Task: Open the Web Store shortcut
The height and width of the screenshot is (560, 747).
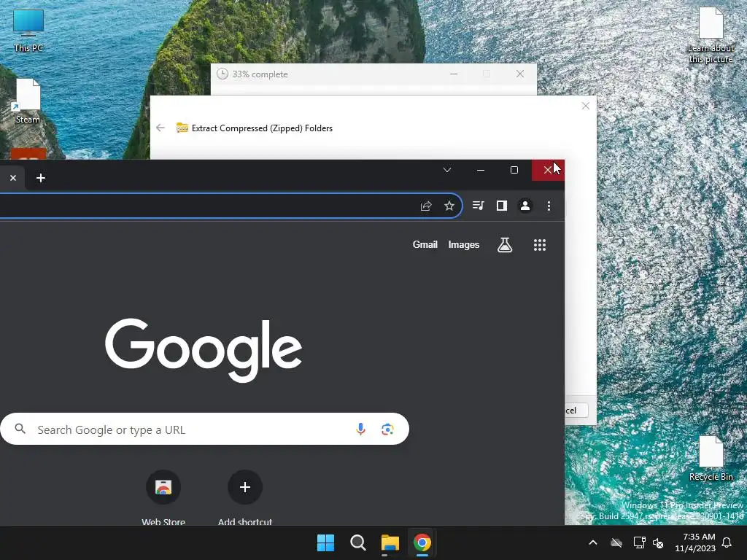Action: (x=163, y=497)
